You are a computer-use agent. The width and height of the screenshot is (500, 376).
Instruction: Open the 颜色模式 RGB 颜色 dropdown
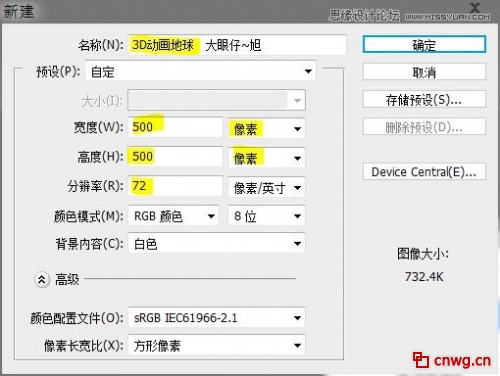click(174, 216)
